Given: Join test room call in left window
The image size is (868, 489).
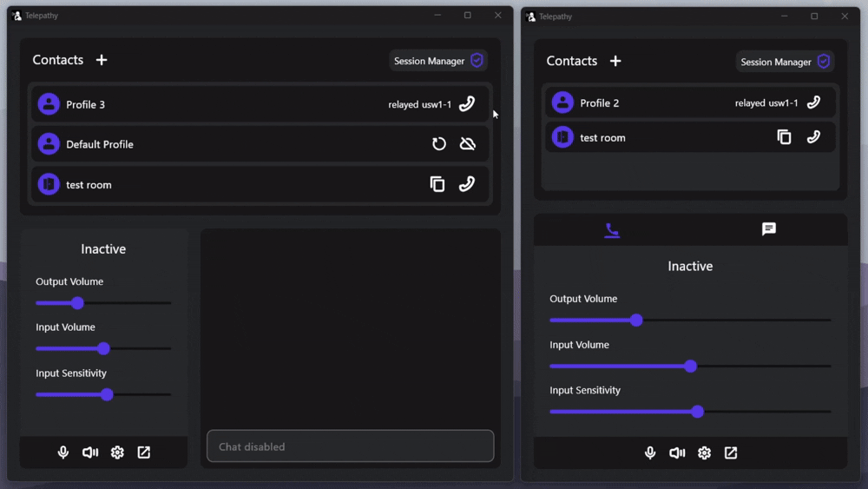Looking at the screenshot, I should tap(467, 184).
